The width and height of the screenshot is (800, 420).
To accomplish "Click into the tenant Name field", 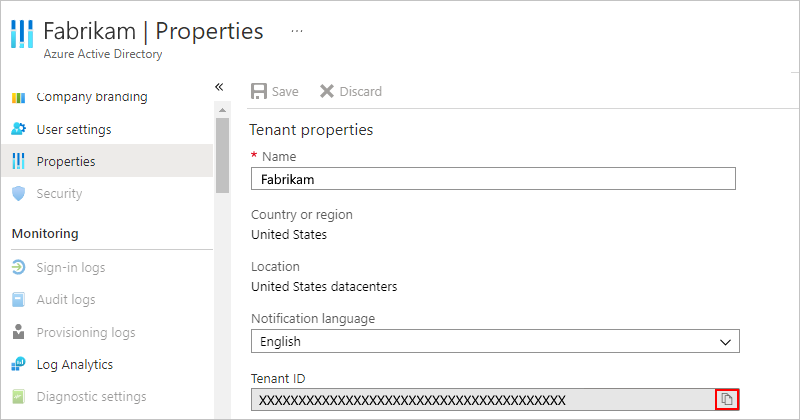I will click(493, 179).
